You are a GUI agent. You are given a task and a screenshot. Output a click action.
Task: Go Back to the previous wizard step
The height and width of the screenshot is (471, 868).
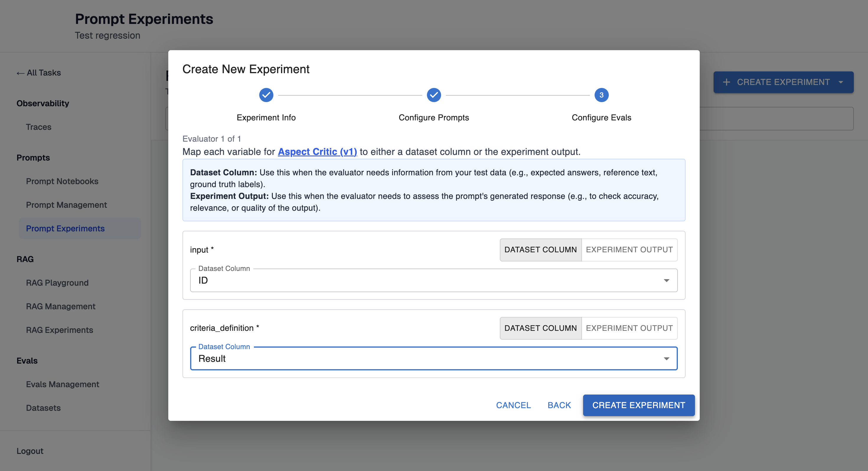pyautogui.click(x=559, y=405)
